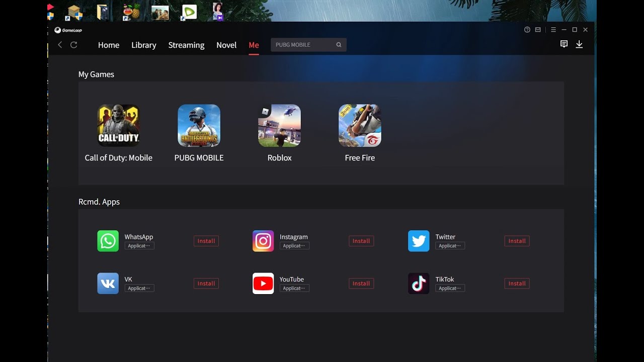Open the photo thumbnail desktop shortcut
Screen dimensions: 644x362
[160, 13]
